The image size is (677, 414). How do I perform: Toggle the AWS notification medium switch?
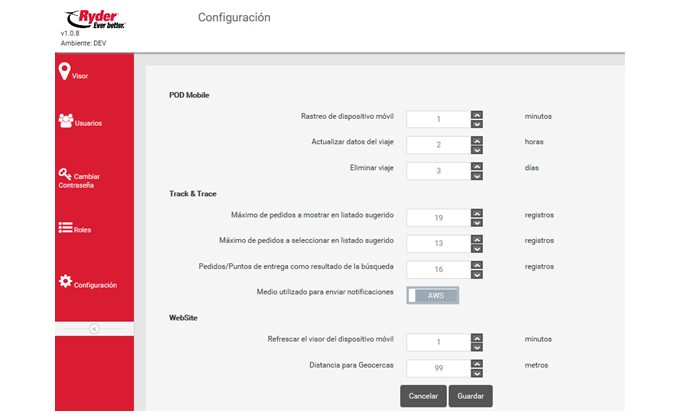[432, 295]
